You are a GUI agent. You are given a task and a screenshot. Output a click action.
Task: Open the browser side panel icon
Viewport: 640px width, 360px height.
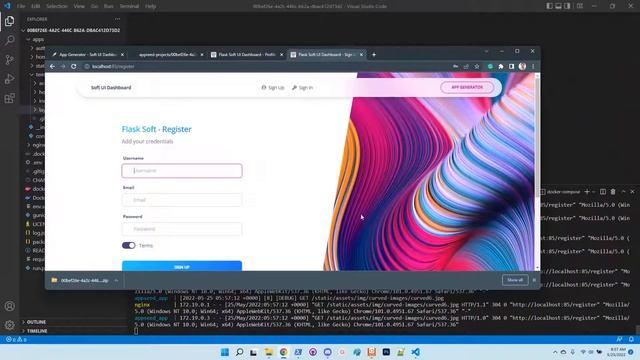[511, 66]
